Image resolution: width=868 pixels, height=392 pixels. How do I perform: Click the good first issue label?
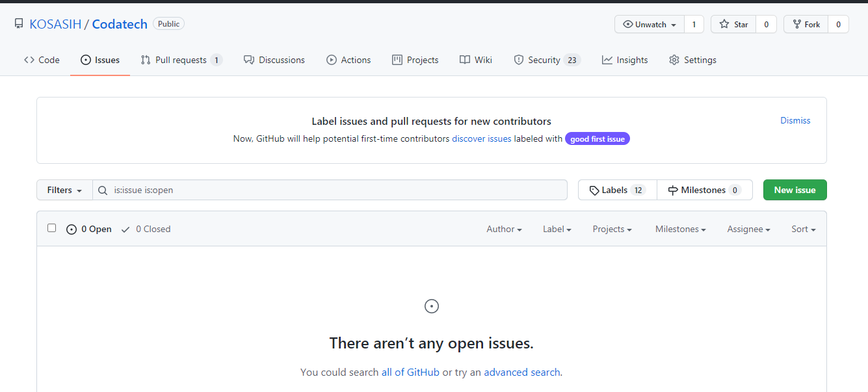[x=598, y=139]
